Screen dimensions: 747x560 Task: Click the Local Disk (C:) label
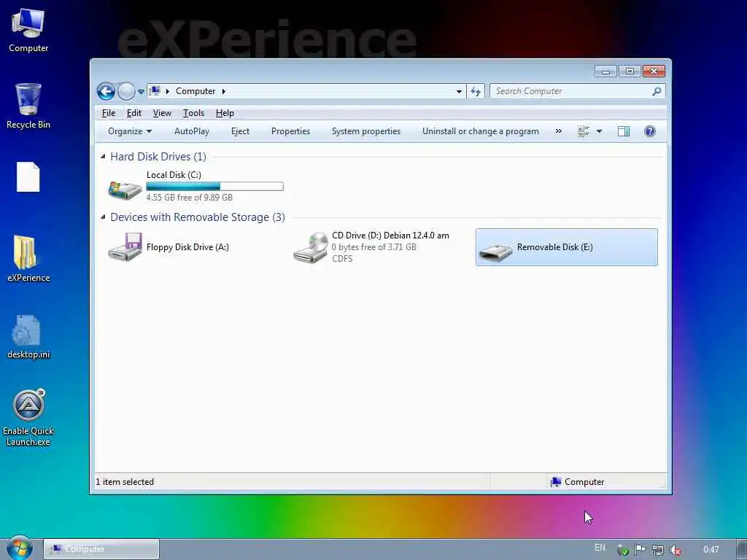174,175
